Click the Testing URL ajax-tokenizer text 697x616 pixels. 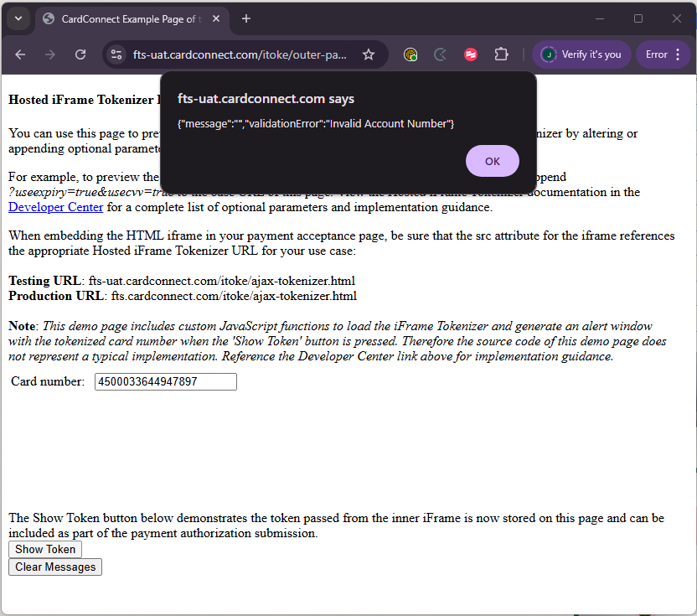coord(222,281)
